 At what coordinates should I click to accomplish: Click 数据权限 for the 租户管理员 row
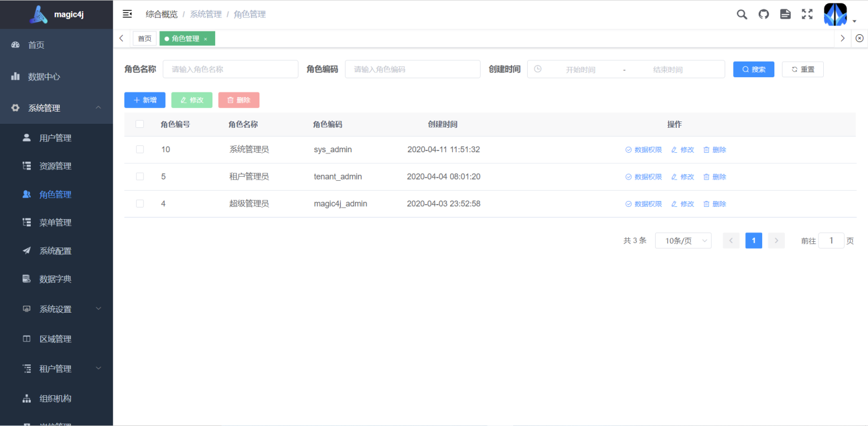pyautogui.click(x=643, y=176)
